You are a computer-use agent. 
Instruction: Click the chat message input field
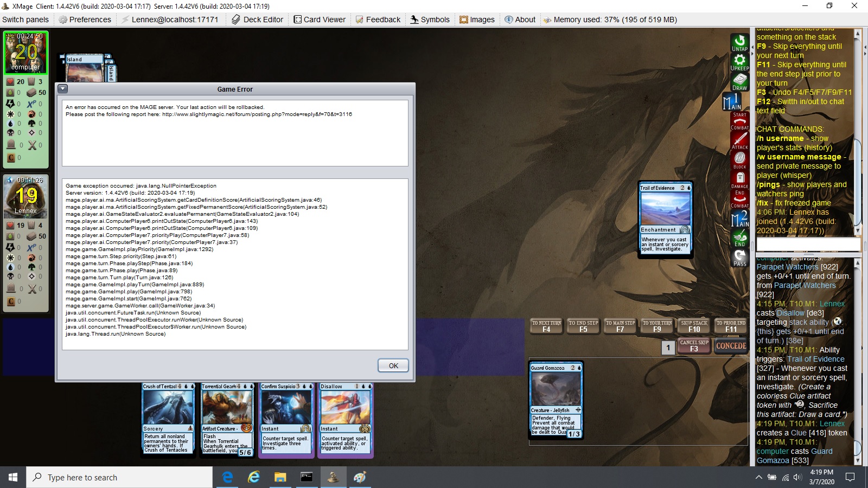(x=808, y=245)
